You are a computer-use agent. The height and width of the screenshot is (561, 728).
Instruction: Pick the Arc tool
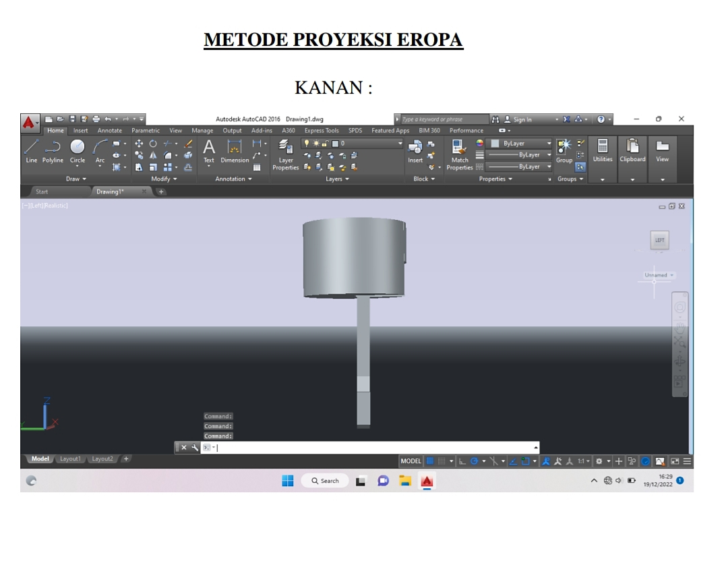pos(100,152)
